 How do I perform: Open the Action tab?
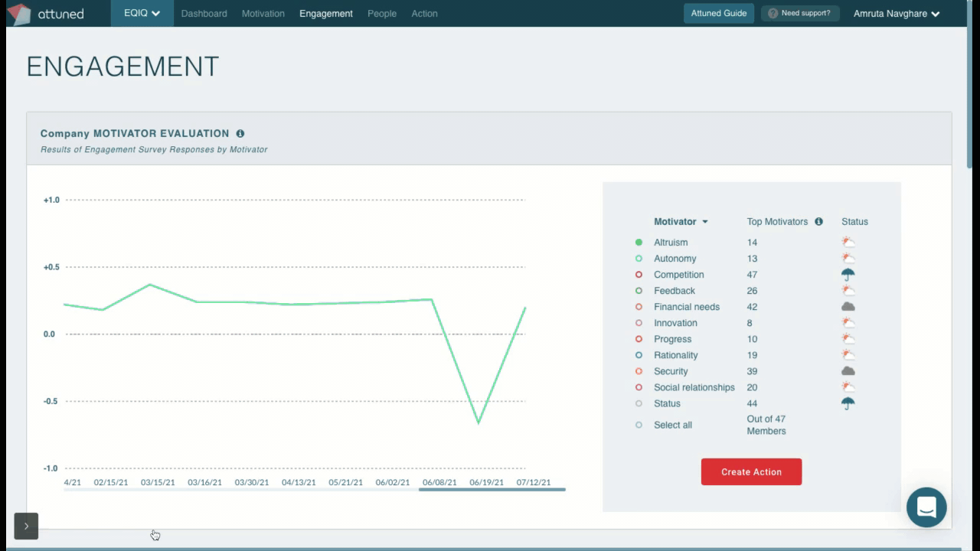424,14
